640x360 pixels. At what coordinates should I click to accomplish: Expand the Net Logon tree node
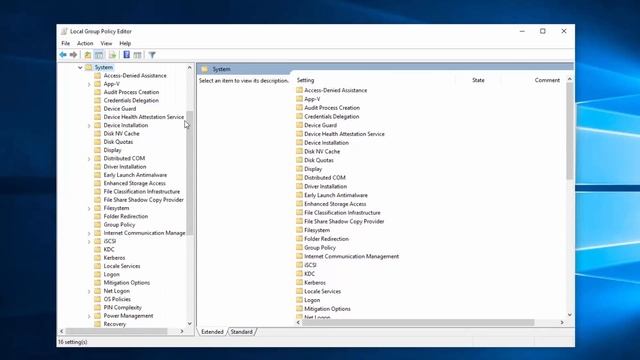click(x=89, y=291)
